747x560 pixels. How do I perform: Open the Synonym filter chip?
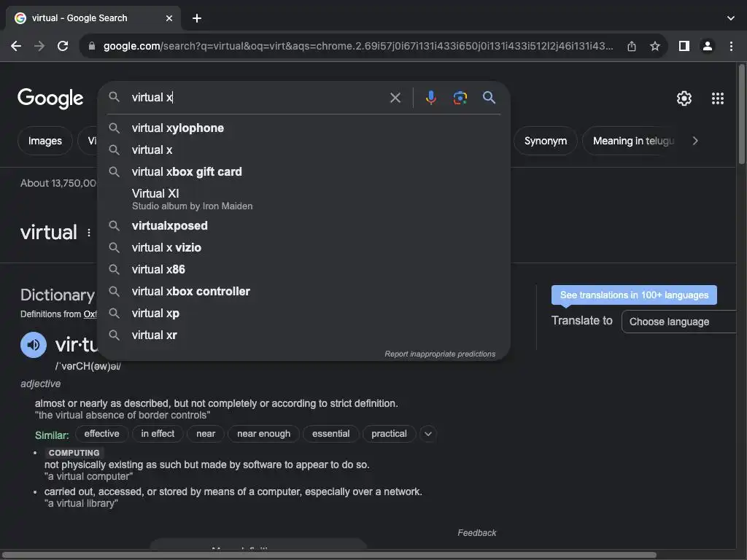click(546, 141)
